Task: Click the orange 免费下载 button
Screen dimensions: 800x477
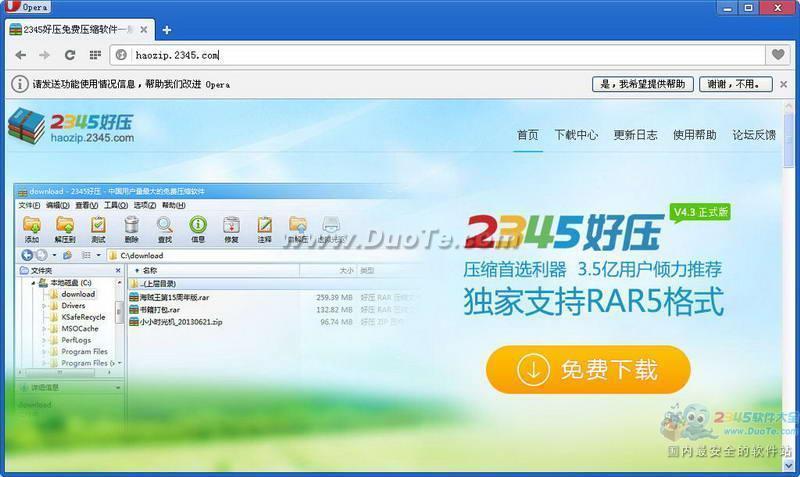Action: coord(588,369)
